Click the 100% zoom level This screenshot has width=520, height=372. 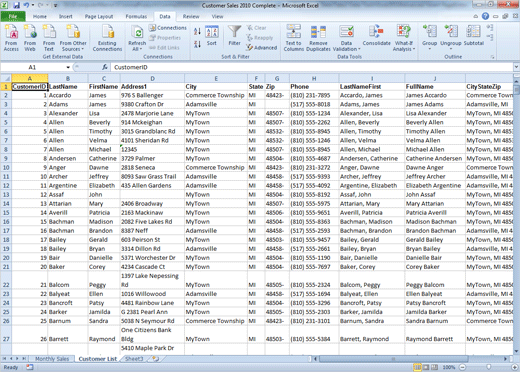coord(449,367)
